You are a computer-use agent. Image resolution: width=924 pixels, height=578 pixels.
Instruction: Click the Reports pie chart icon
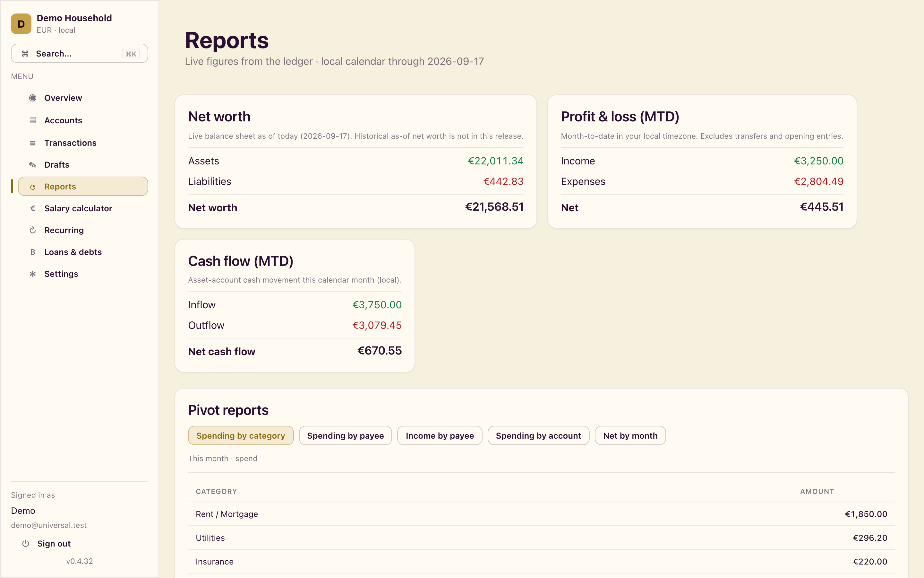click(33, 187)
